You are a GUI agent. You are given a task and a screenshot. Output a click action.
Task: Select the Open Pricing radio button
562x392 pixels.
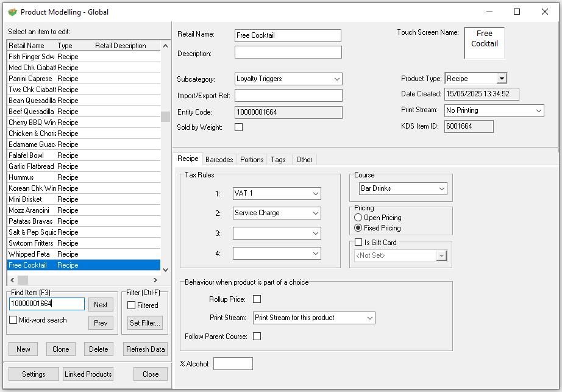358,218
